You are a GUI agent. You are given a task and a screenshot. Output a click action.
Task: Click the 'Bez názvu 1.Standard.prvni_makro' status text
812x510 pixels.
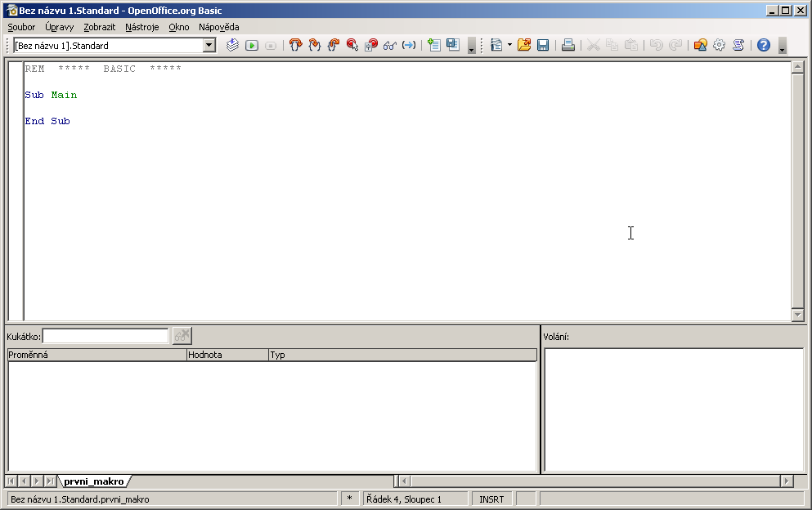click(80, 499)
